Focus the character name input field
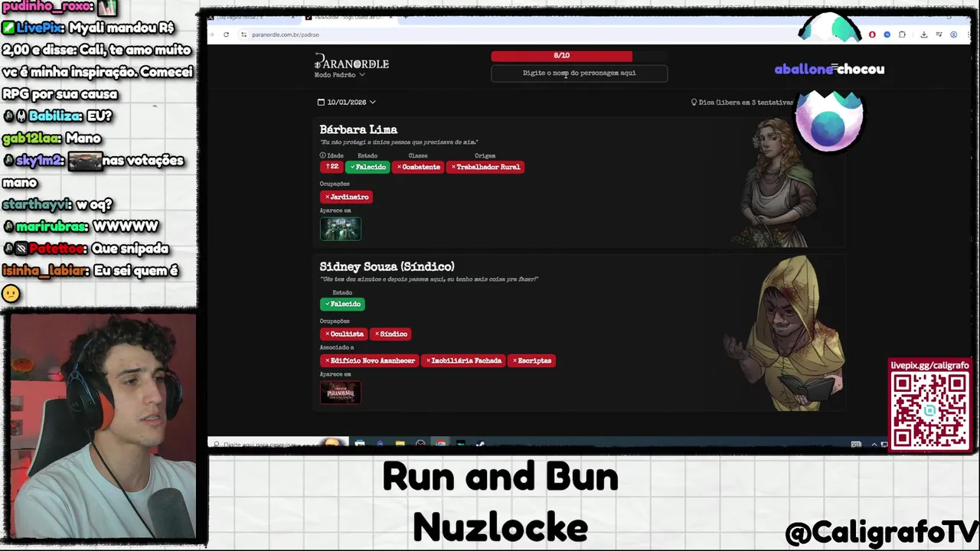The height and width of the screenshot is (551, 980). 580,73
